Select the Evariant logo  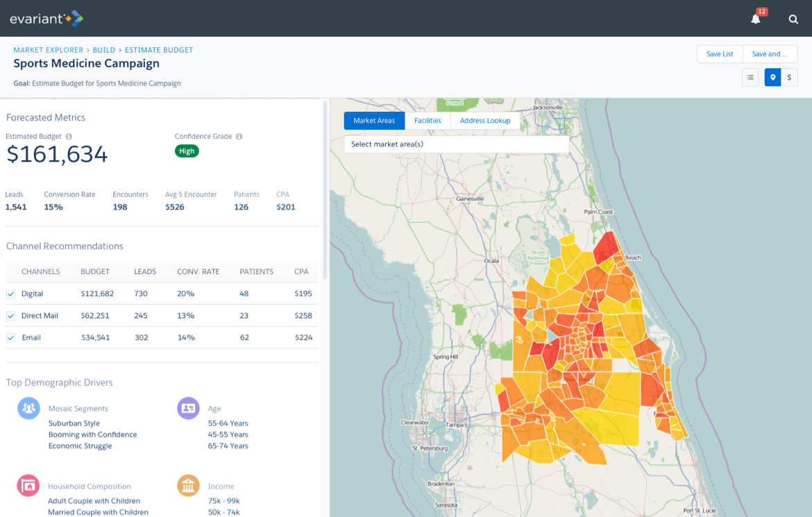pos(46,18)
